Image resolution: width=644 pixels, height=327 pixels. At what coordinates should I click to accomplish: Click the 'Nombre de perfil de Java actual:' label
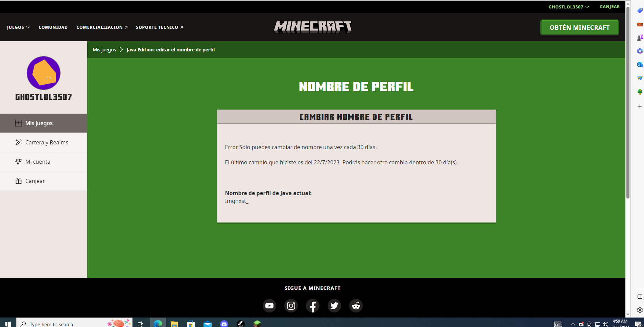click(268, 193)
